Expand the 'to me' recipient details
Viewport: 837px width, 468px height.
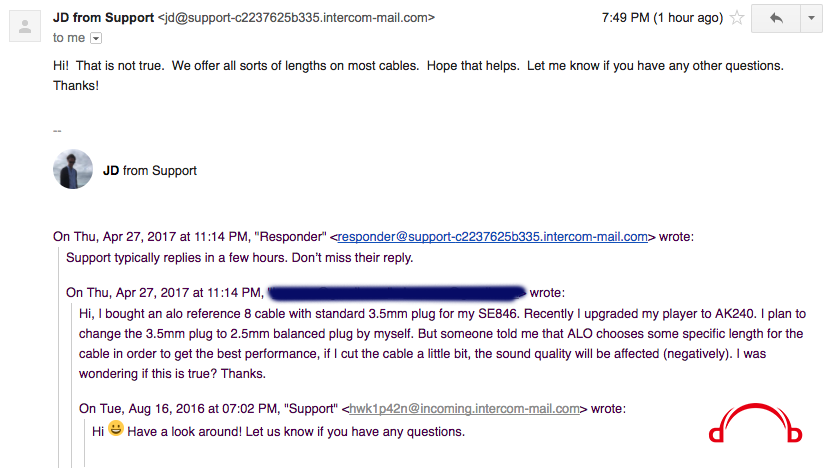pos(96,38)
